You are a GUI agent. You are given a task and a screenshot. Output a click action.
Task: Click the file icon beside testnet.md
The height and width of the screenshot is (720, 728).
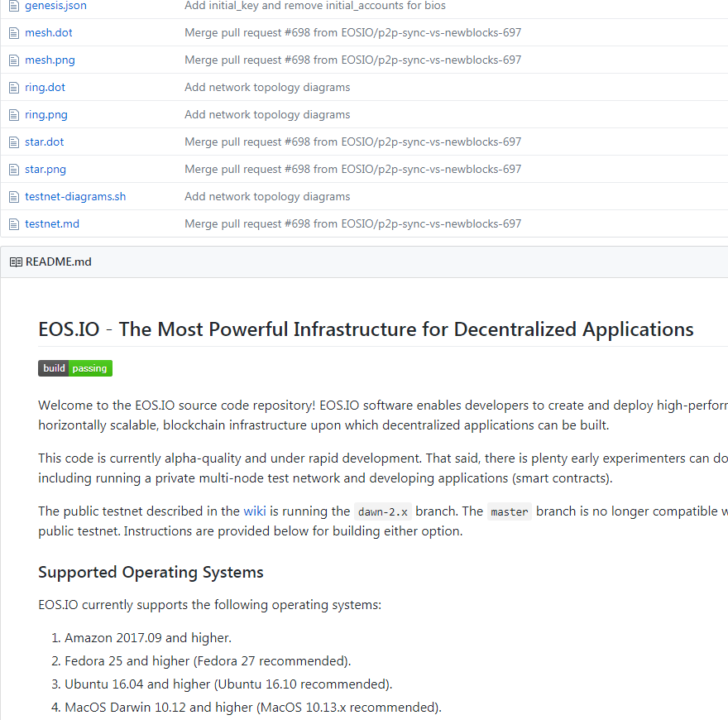point(14,224)
